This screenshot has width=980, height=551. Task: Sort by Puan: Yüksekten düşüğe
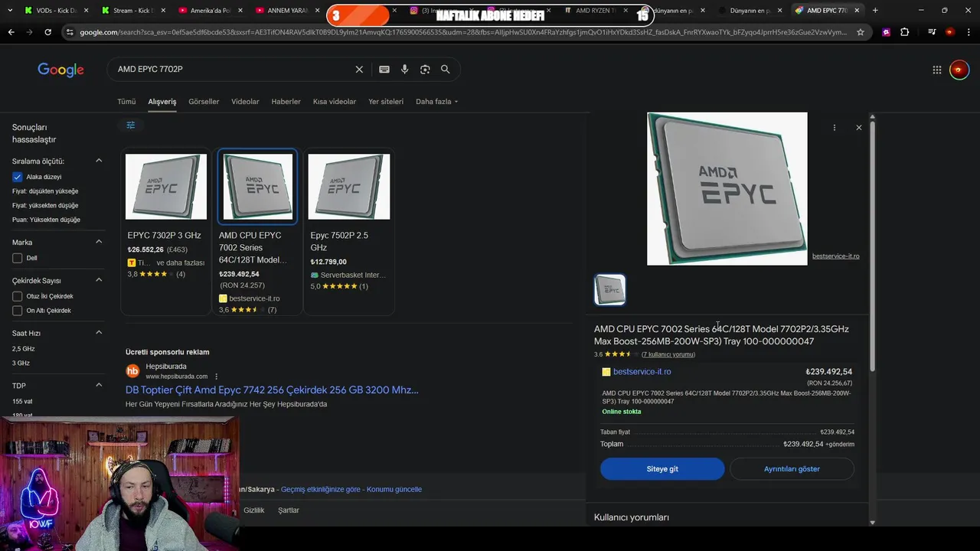(46, 220)
